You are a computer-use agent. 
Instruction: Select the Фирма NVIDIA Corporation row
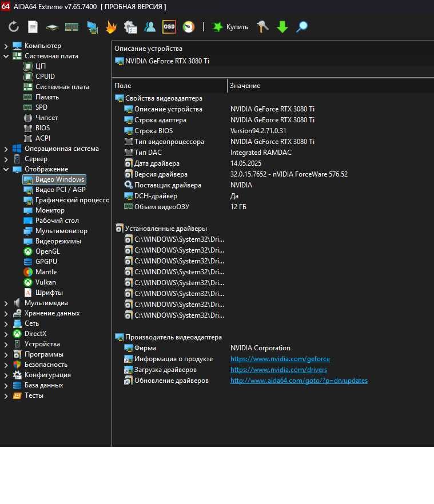pyautogui.click(x=273, y=348)
